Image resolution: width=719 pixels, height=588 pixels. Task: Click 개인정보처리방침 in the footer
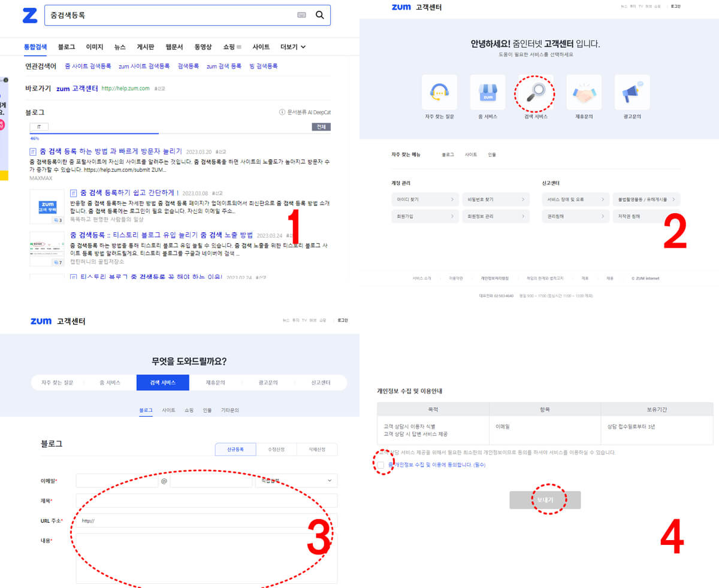click(495, 278)
